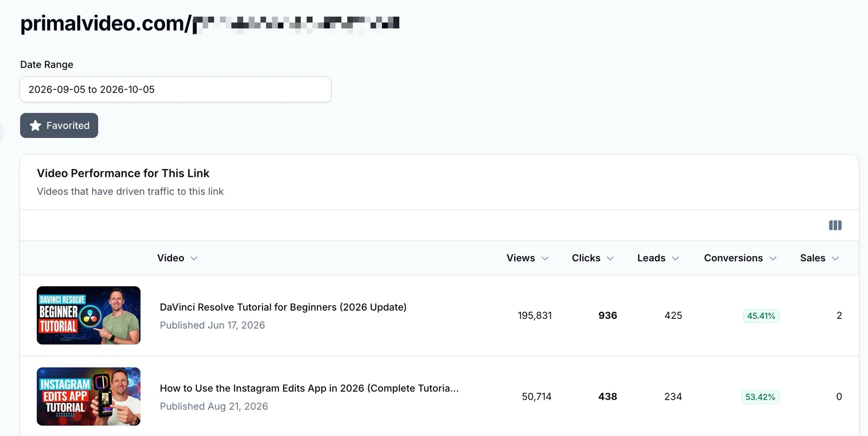Click the Videos that have driven traffic subtitle
The image size is (868, 436).
click(130, 191)
